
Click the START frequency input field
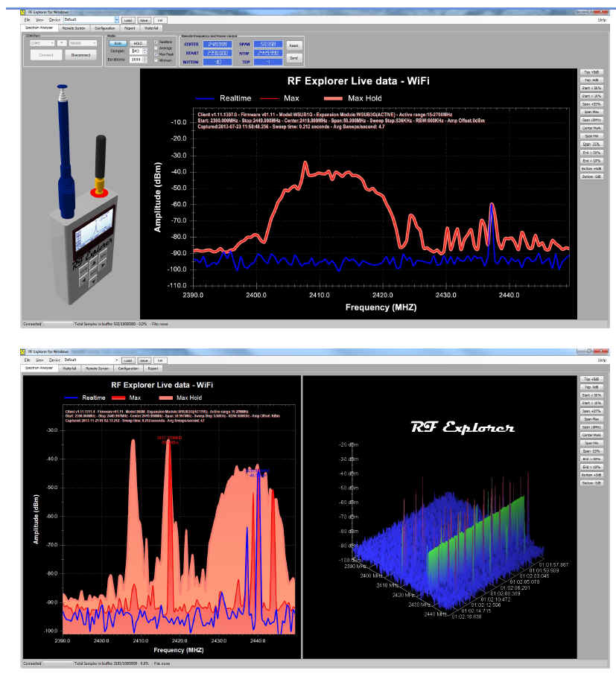217,53
